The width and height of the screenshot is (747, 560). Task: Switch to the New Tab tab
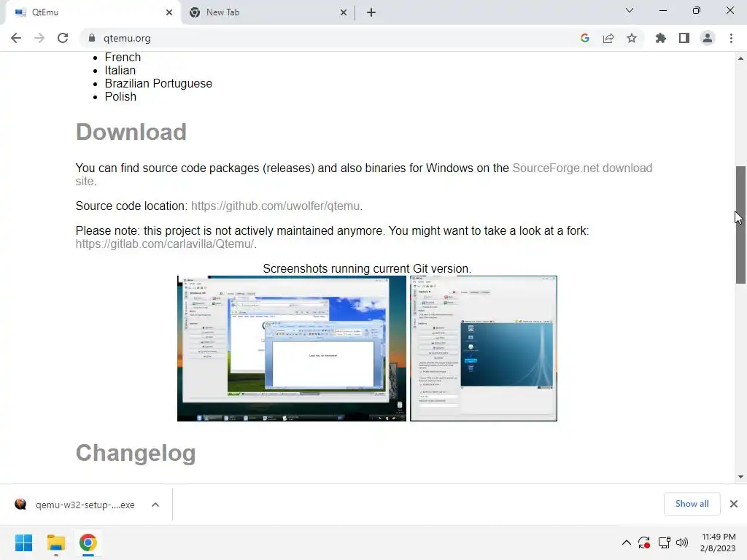(x=267, y=12)
